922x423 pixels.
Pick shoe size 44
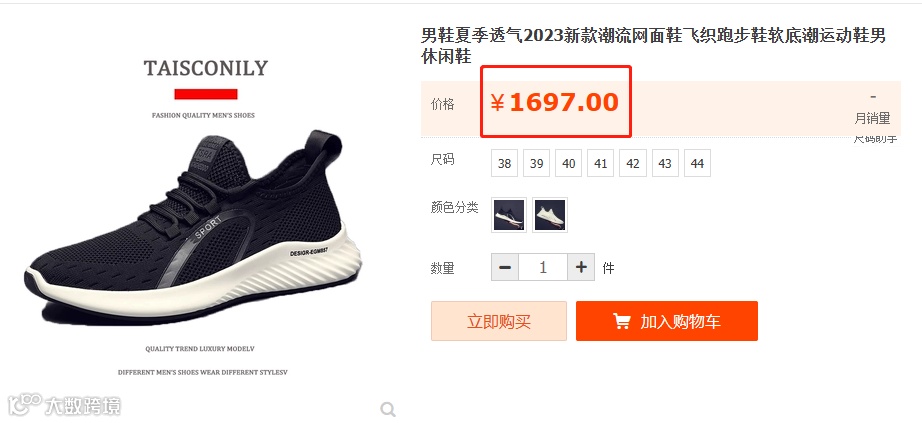[x=697, y=163]
